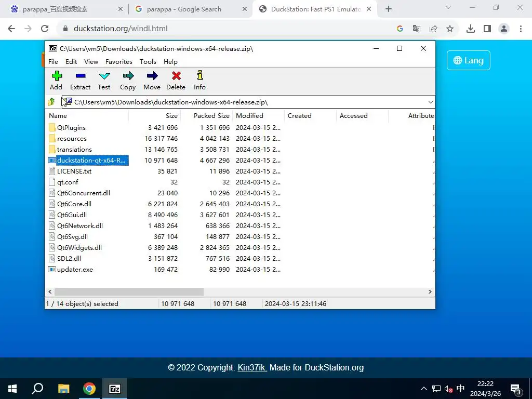Sort by the Packed Size column header
The height and width of the screenshot is (399, 532).
tap(207, 116)
